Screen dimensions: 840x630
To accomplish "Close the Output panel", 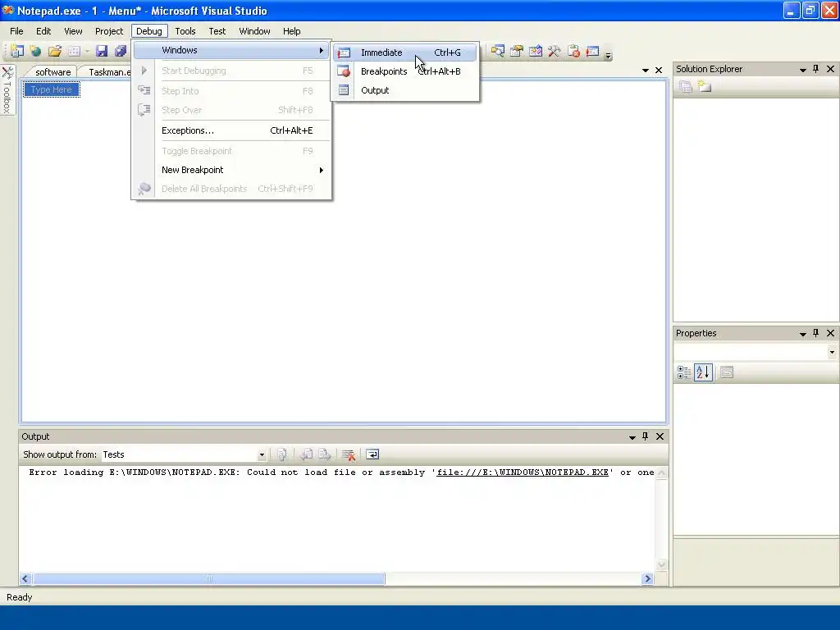I will click(x=660, y=436).
